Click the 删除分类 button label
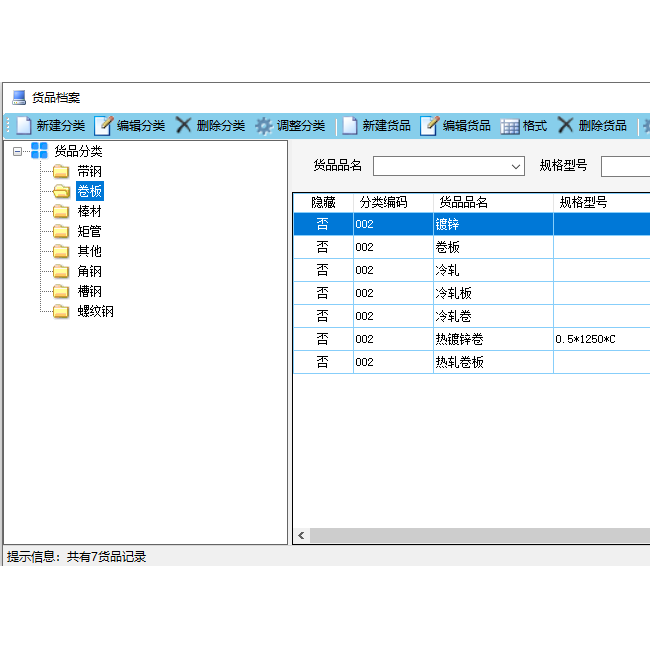This screenshot has height=650, width=650. [x=221, y=126]
